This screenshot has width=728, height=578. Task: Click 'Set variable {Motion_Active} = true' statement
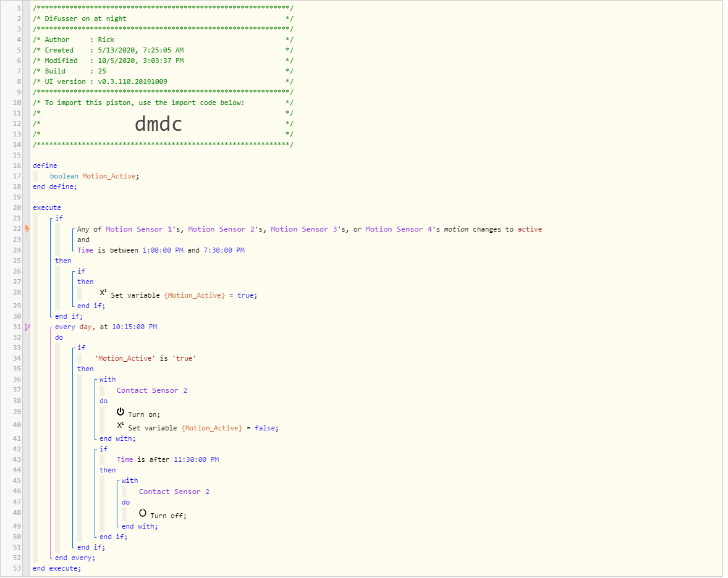pyautogui.click(x=184, y=295)
